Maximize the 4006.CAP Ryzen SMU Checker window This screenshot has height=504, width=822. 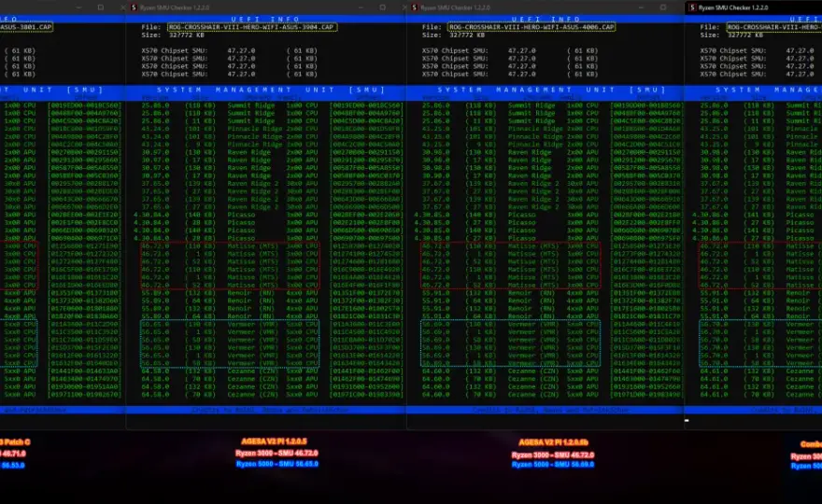pos(662,7)
